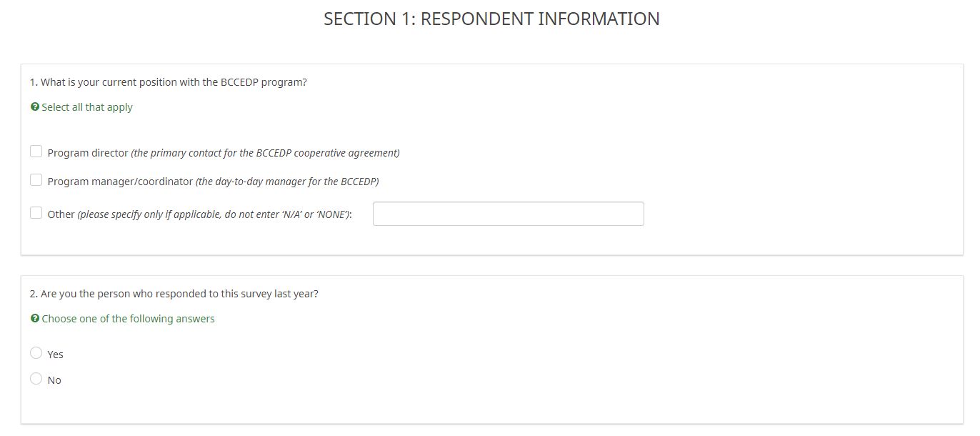Image resolution: width=980 pixels, height=436 pixels.
Task: Choose the No radio button
Action: pyautogui.click(x=36, y=379)
